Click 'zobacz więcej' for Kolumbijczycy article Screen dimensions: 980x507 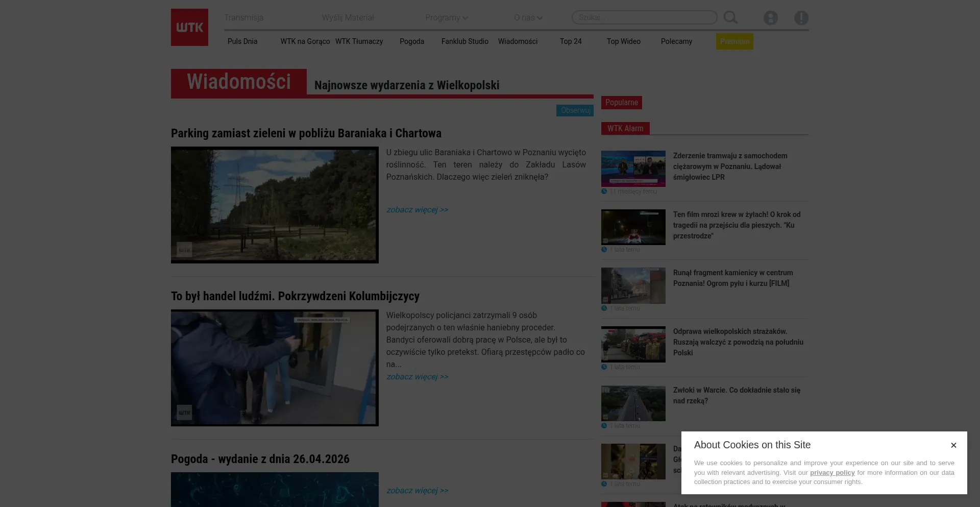[418, 377]
